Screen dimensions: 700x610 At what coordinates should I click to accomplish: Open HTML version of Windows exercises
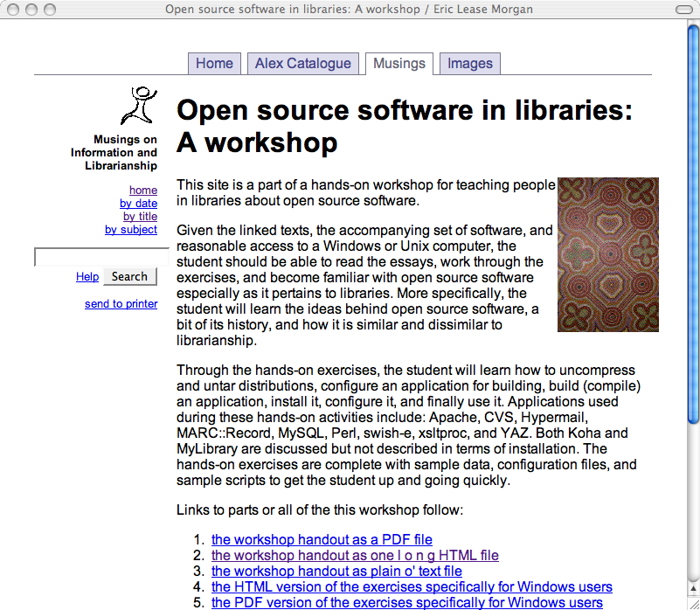point(412,586)
